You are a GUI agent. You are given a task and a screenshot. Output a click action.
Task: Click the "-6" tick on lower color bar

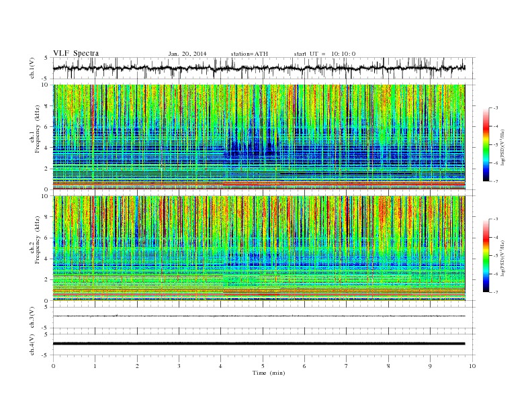click(x=496, y=273)
